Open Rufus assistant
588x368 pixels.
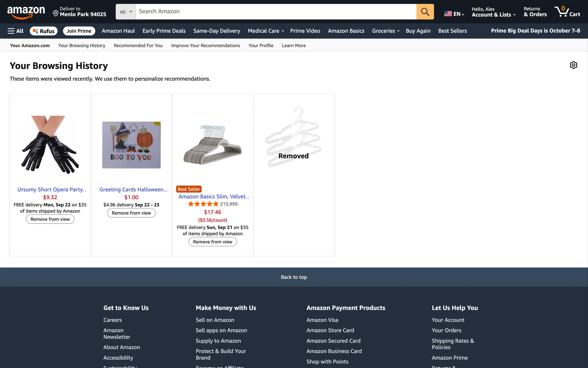tap(43, 31)
